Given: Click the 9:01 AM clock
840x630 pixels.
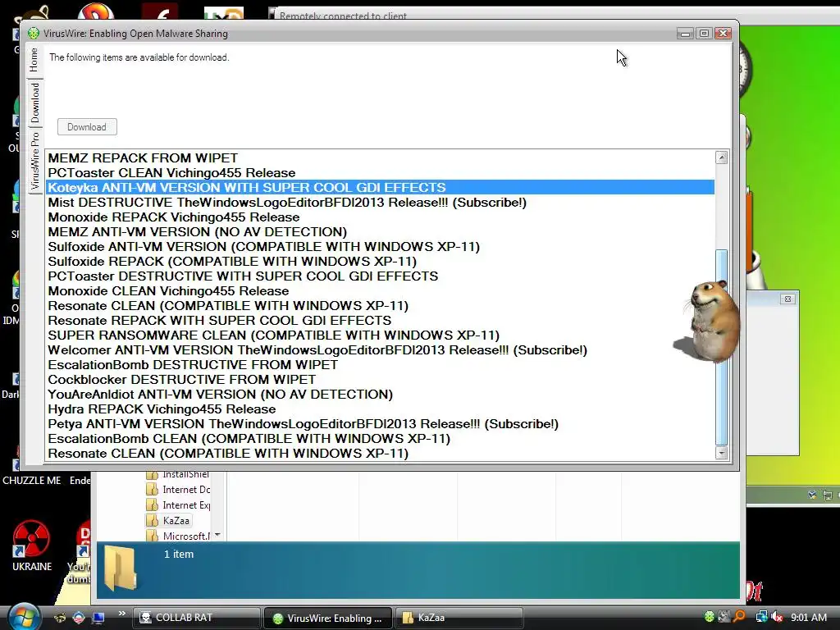Looking at the screenshot, I should pos(809,617).
